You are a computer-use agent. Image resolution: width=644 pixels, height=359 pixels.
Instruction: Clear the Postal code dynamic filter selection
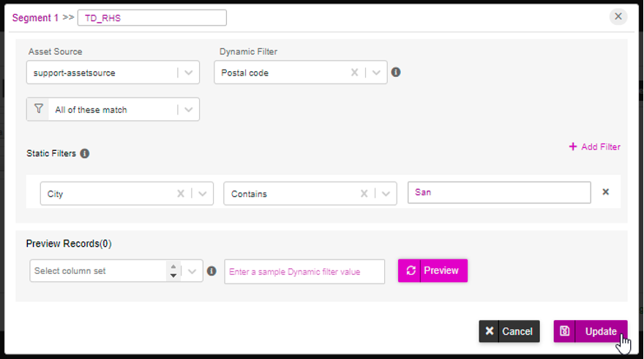(x=354, y=73)
